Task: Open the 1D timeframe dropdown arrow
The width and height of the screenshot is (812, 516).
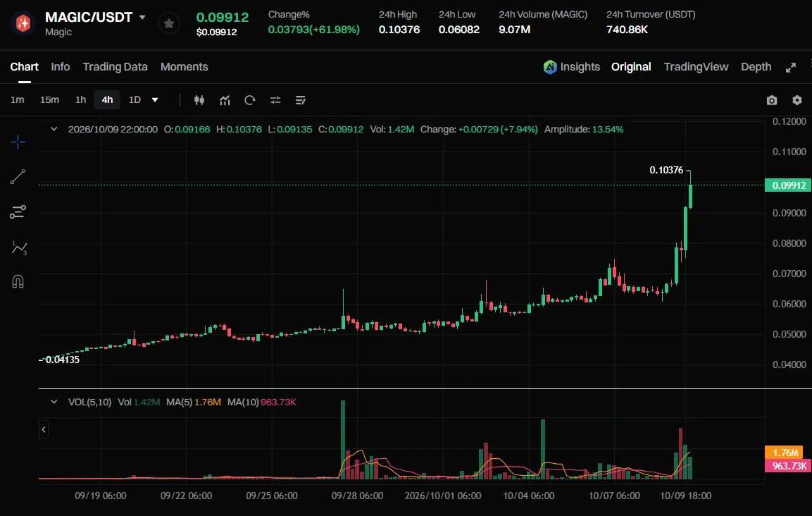Action: coord(155,100)
